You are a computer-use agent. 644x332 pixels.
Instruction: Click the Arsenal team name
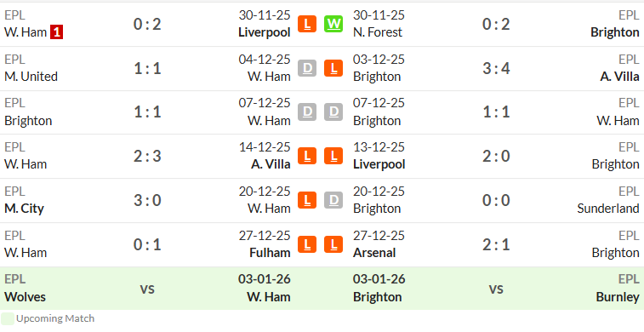[x=374, y=252]
